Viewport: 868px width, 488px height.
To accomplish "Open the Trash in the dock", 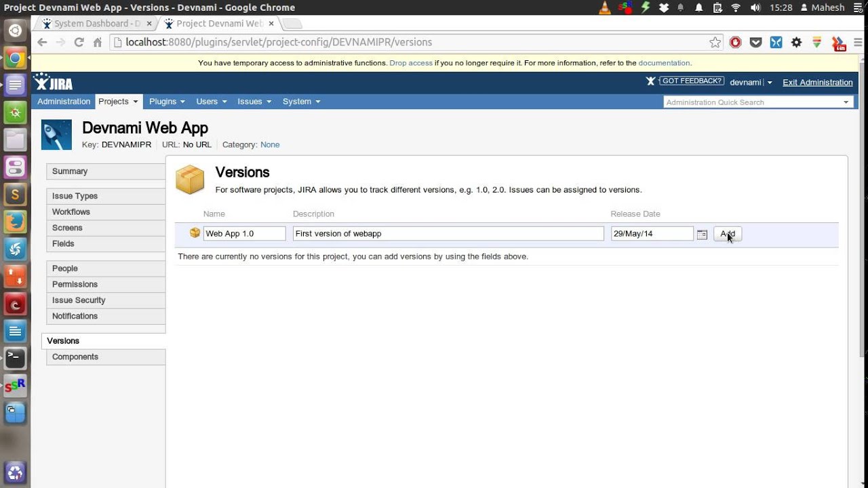I will pyautogui.click(x=15, y=472).
